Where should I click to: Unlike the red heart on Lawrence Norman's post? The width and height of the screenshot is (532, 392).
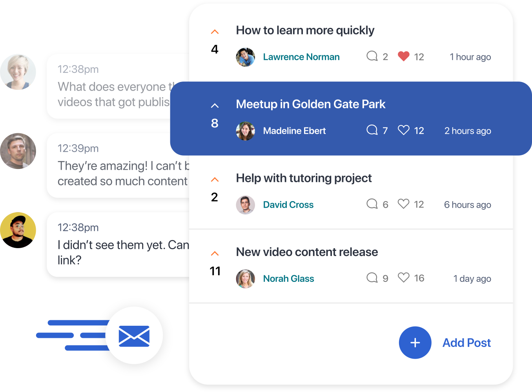click(x=403, y=56)
